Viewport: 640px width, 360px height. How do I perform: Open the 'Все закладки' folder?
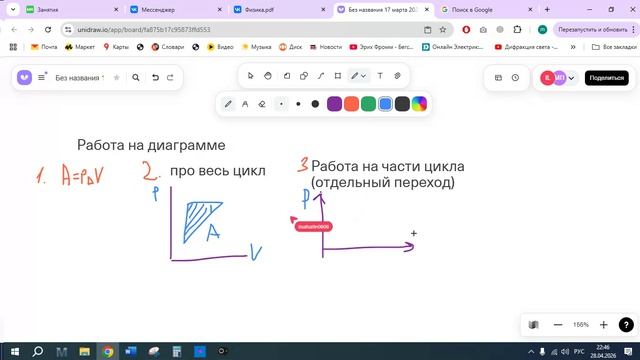(614, 47)
